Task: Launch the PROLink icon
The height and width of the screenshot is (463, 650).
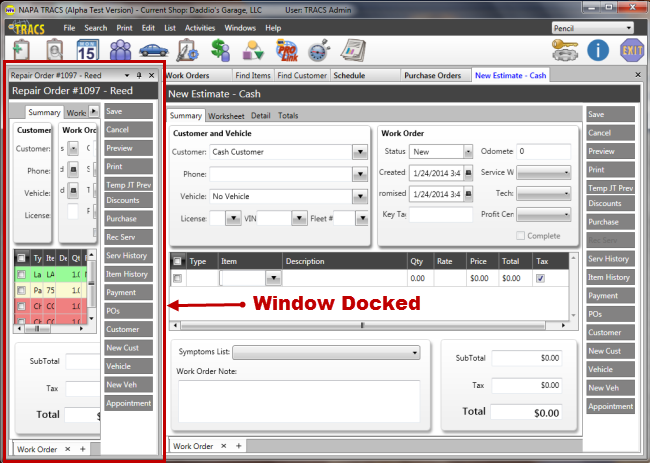Action: (x=286, y=51)
